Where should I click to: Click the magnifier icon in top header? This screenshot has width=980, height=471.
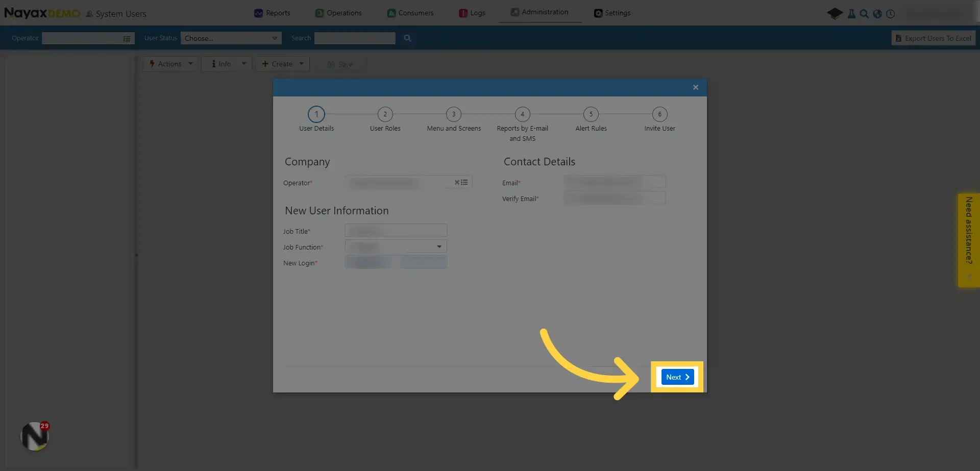point(864,14)
